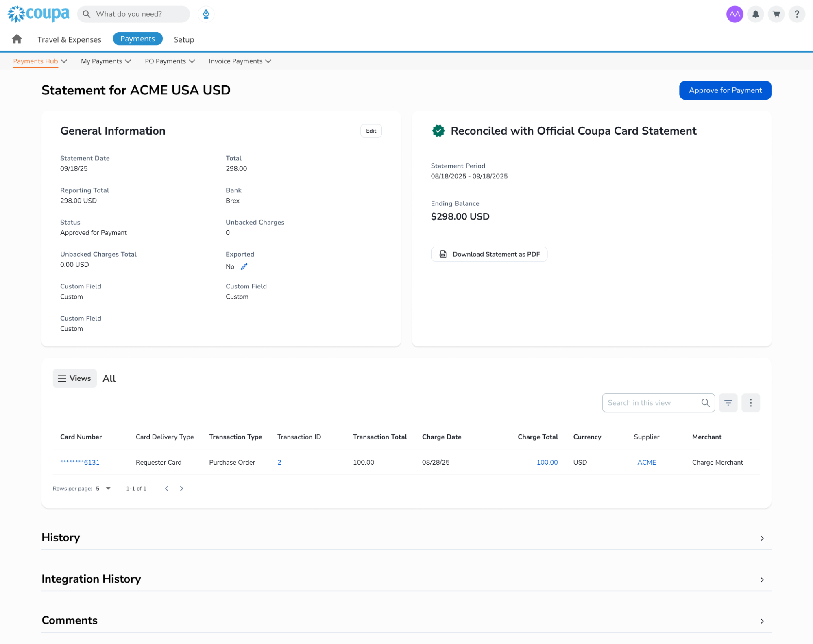Screen dimensions: 813x644
Task: Sort by the Card Number column
Action: pos(81,437)
